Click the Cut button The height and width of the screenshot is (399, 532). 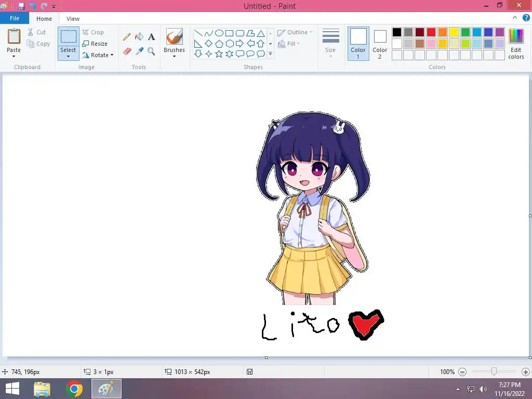click(x=37, y=32)
